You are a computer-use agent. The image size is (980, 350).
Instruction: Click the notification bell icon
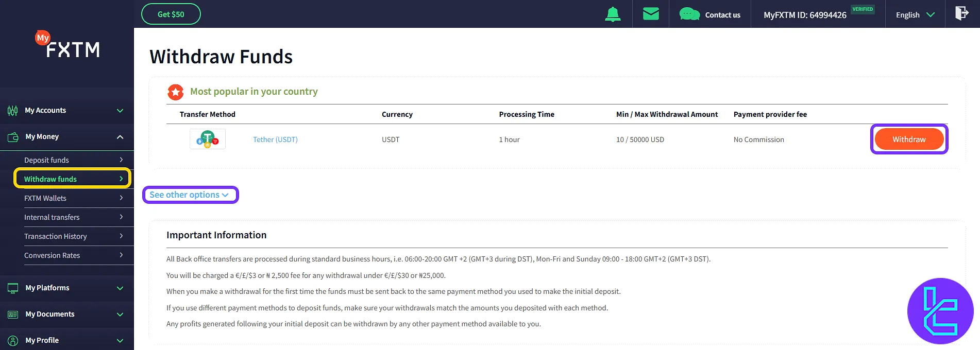click(x=613, y=14)
